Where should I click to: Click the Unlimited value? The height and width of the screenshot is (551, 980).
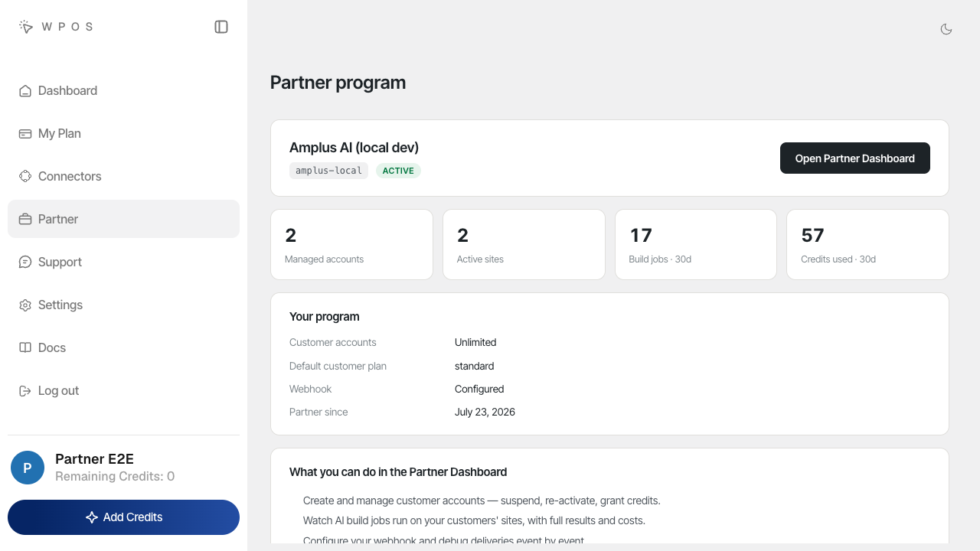pos(475,342)
